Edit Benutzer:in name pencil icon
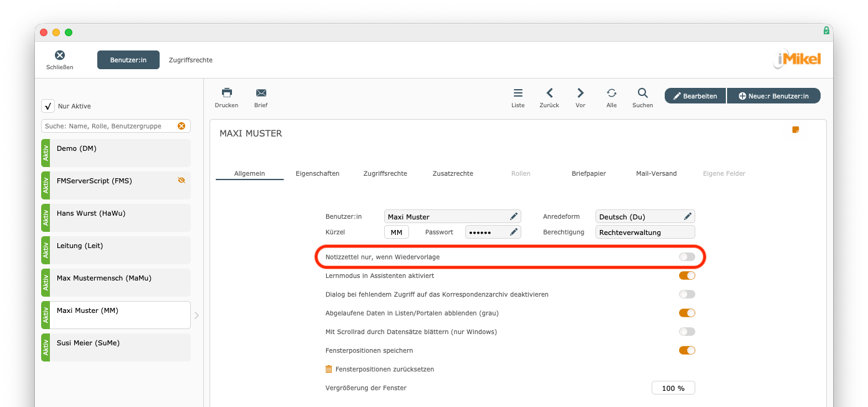 click(x=514, y=216)
